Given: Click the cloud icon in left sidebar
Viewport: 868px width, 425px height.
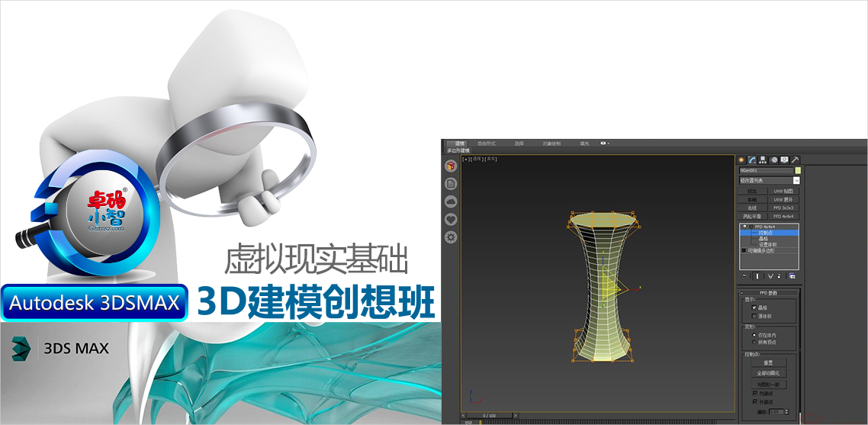Looking at the screenshot, I should tap(451, 201).
